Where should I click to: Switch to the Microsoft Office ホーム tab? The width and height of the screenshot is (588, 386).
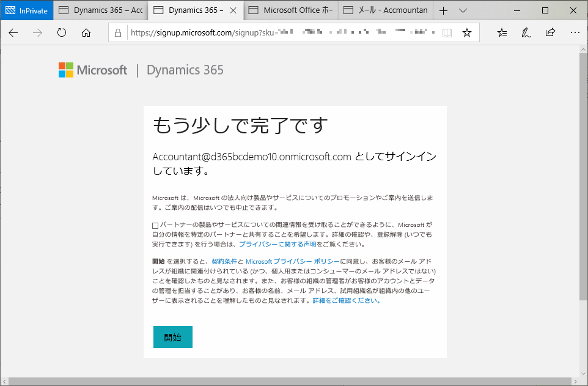[291, 10]
